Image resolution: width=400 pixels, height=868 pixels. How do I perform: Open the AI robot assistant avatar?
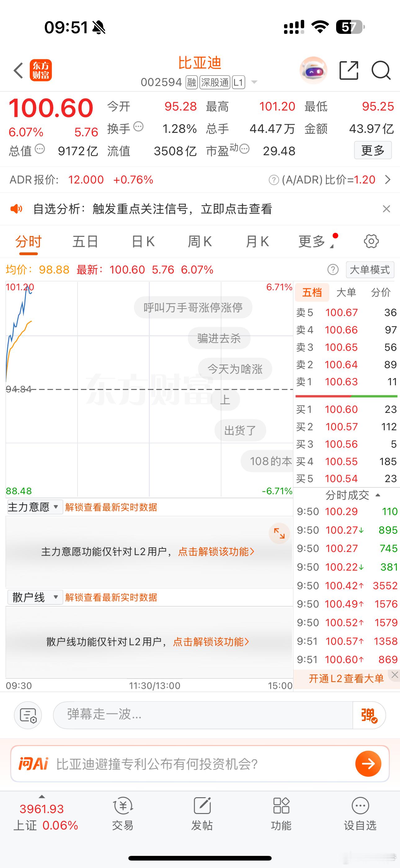click(x=313, y=70)
